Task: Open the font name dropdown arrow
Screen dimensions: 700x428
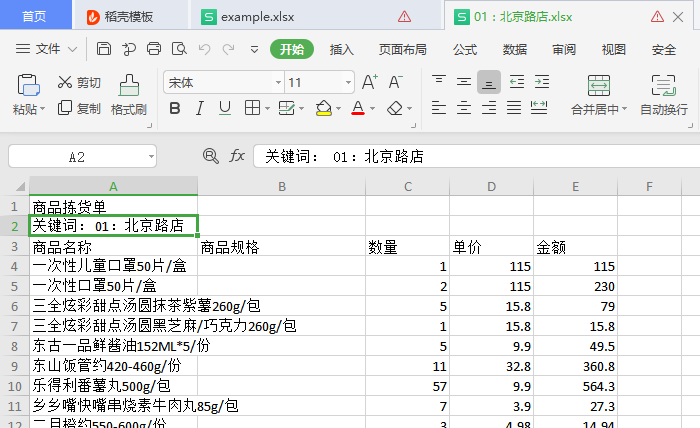Action: (278, 83)
